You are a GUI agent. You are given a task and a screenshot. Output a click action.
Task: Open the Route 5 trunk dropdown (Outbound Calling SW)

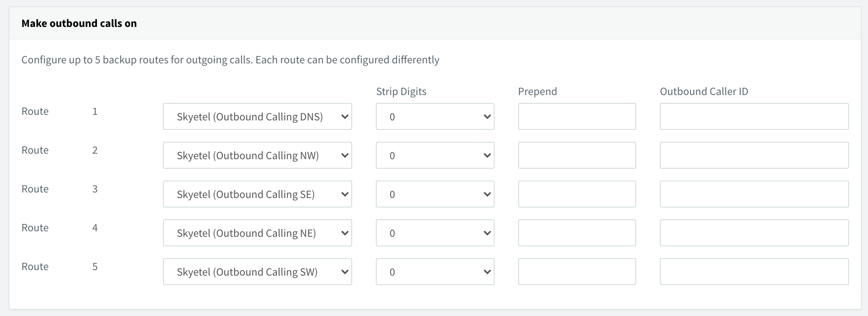[258, 272]
